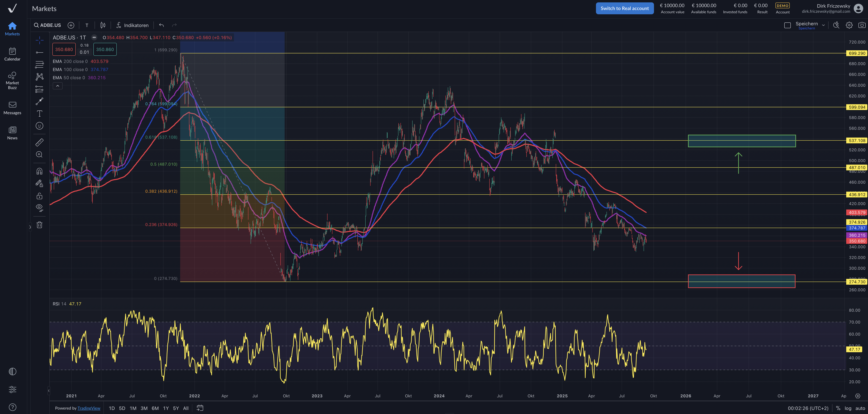Select the text annotation tool

tap(39, 113)
